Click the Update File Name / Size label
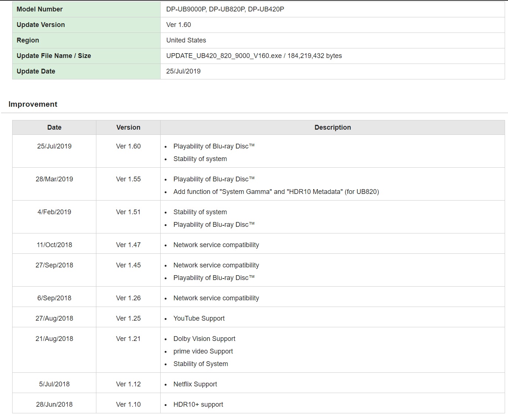Screen dimensions: 508x420 54,56
